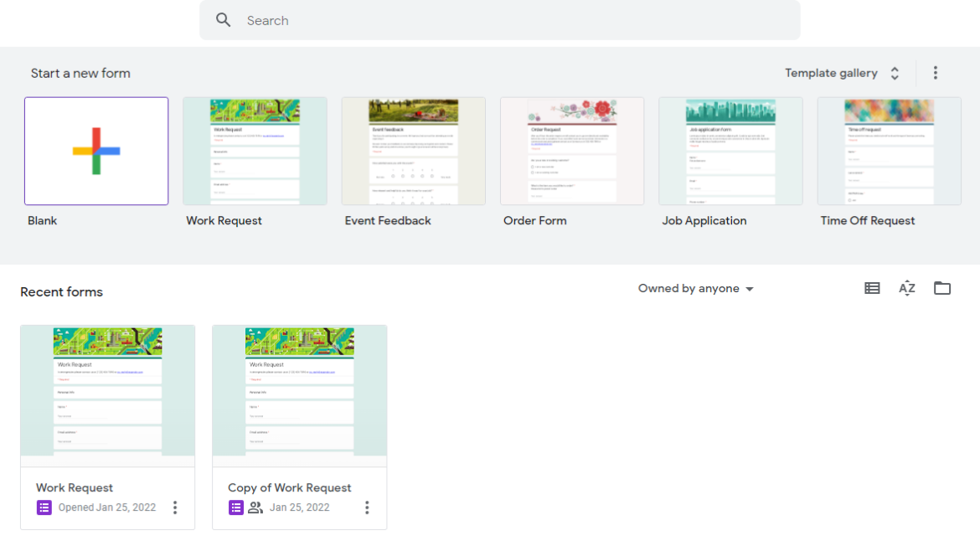
Task: Open the Order Form template thumbnail
Action: tap(572, 151)
